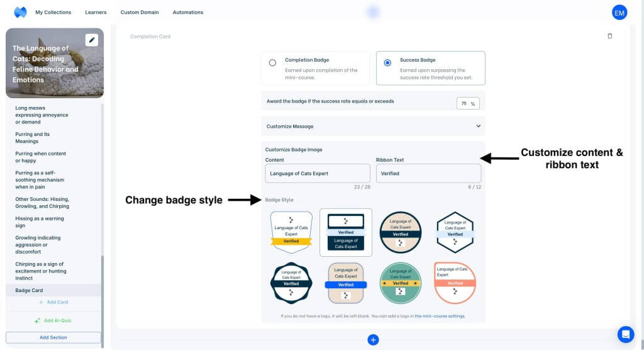Select the Success Badge radio button
Viewport: 644px width, 350px height.
coord(387,63)
